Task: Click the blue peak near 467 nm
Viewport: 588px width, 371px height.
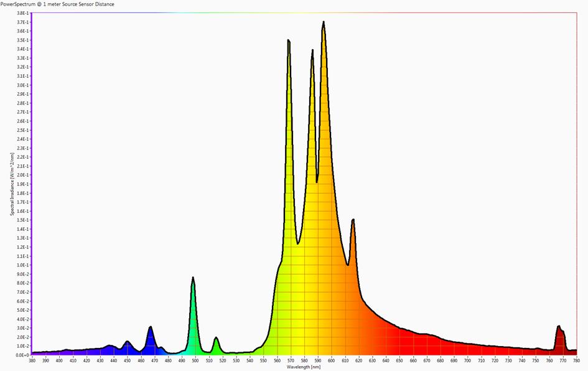Action: tap(151, 328)
